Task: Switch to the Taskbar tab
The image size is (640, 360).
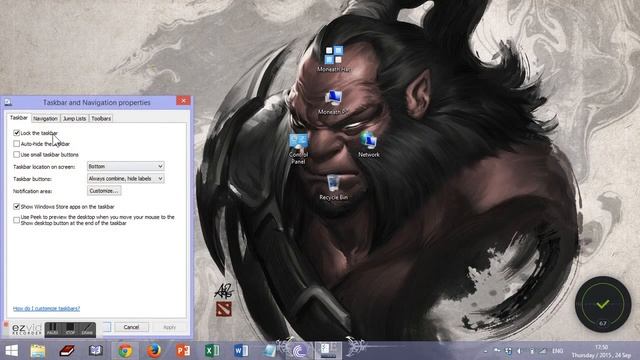Action: point(19,118)
